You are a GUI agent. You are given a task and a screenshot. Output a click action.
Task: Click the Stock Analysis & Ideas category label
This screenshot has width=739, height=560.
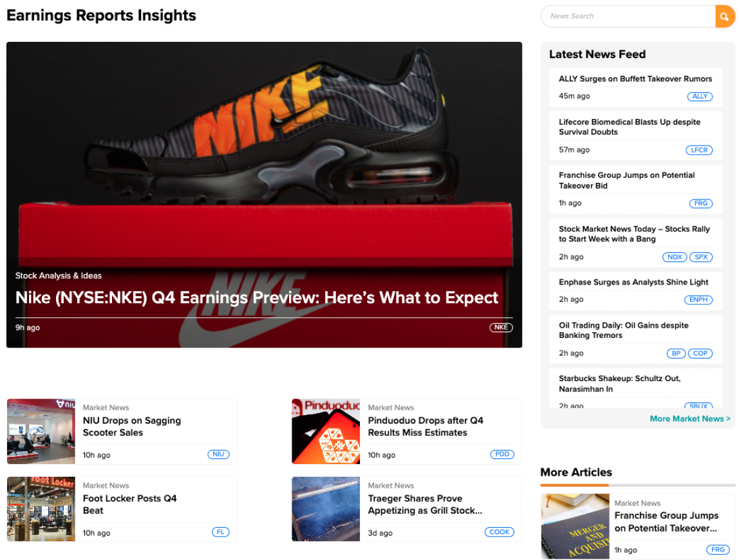click(x=59, y=275)
